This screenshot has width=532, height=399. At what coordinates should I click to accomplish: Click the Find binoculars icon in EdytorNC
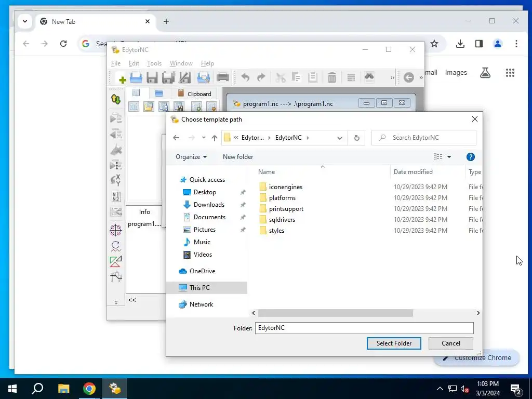pyautogui.click(x=369, y=77)
